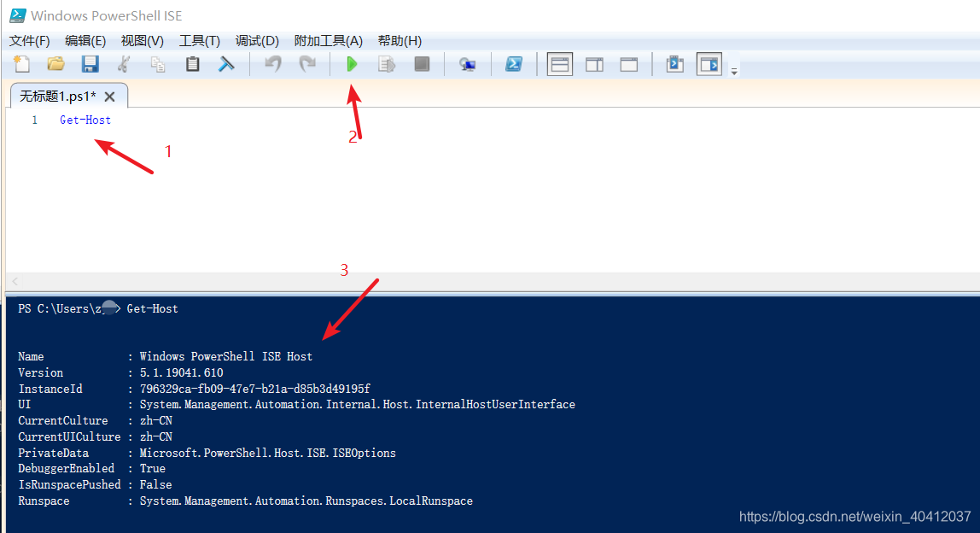The width and height of the screenshot is (980, 533).
Task: Show the script pane on the right layout
Action: coord(594,64)
